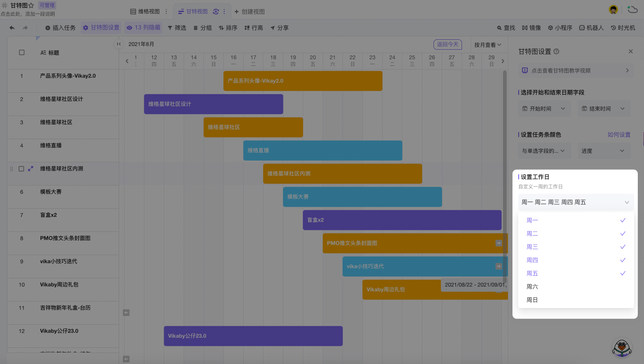The image size is (644, 364).
Task: Collapse the left task list panel
Action: pyautogui.click(x=119, y=44)
